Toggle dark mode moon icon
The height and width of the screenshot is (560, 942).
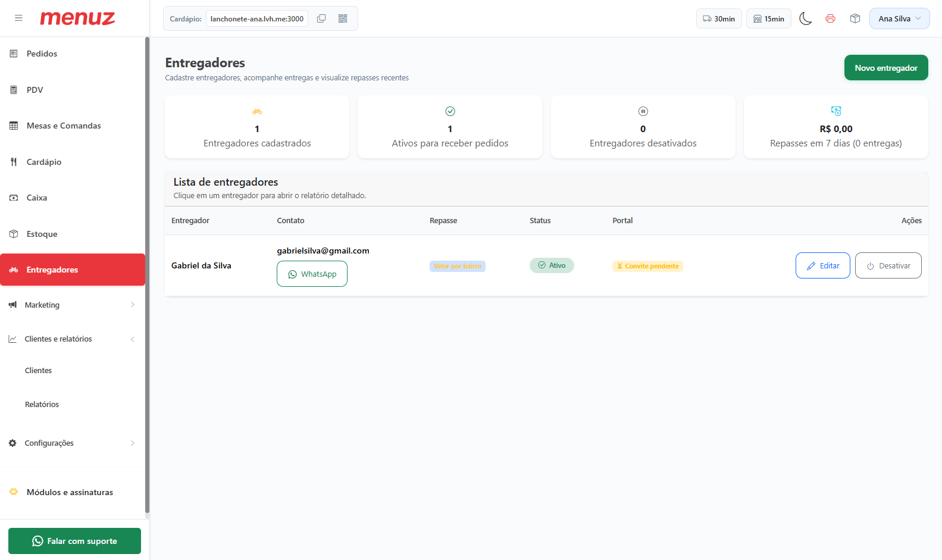click(805, 18)
